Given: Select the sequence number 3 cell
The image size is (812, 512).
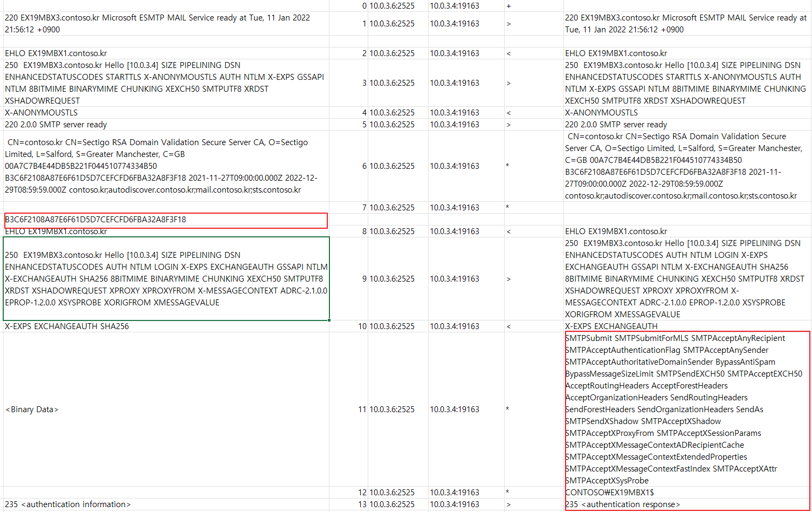Looking at the screenshot, I should point(348,83).
